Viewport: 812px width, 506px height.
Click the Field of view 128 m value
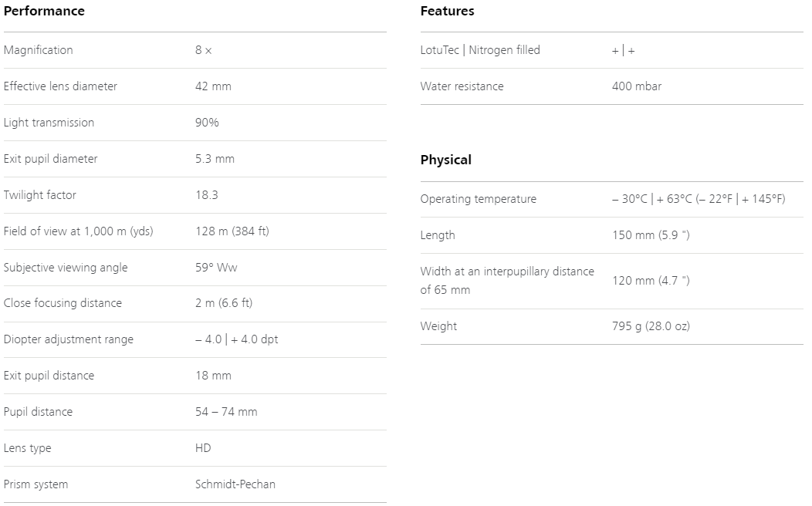(232, 231)
